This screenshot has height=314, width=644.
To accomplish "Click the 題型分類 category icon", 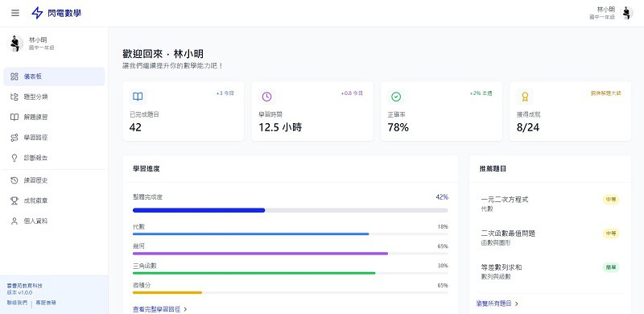I will (x=14, y=97).
